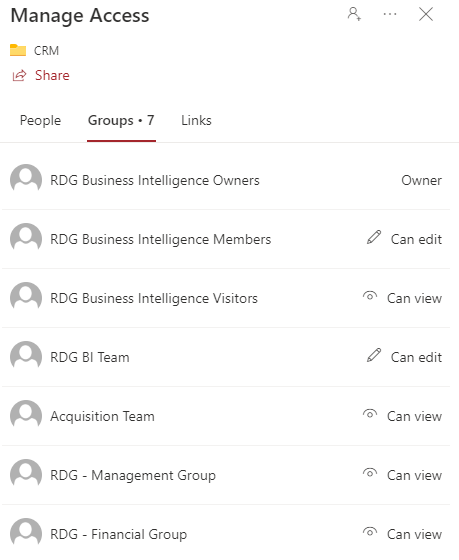
Task: Open Can view permission for RDG - Financial Group
Action: tap(414, 534)
